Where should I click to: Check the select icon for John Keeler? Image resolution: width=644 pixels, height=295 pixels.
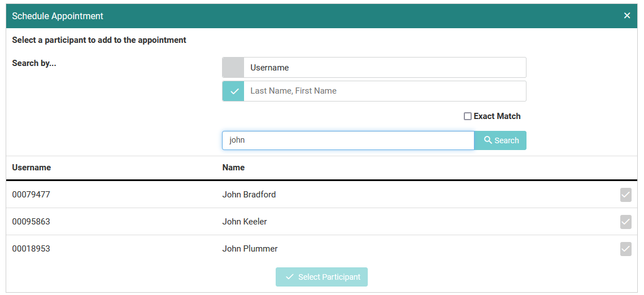pyautogui.click(x=625, y=222)
